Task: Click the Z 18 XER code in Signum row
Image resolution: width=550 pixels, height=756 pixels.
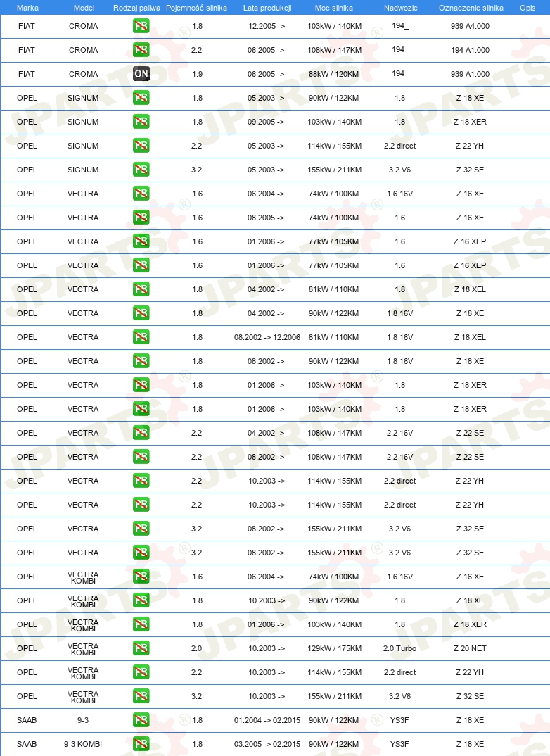Action: pos(470,122)
